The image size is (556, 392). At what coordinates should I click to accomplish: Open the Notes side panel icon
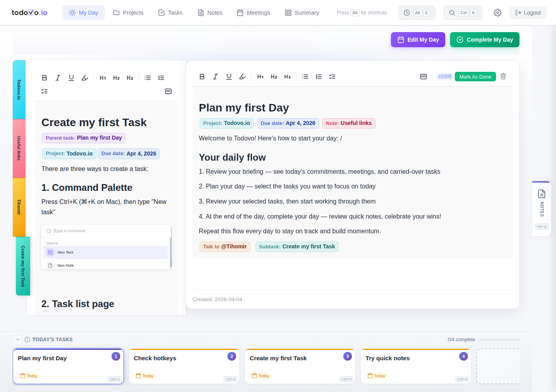point(542,194)
